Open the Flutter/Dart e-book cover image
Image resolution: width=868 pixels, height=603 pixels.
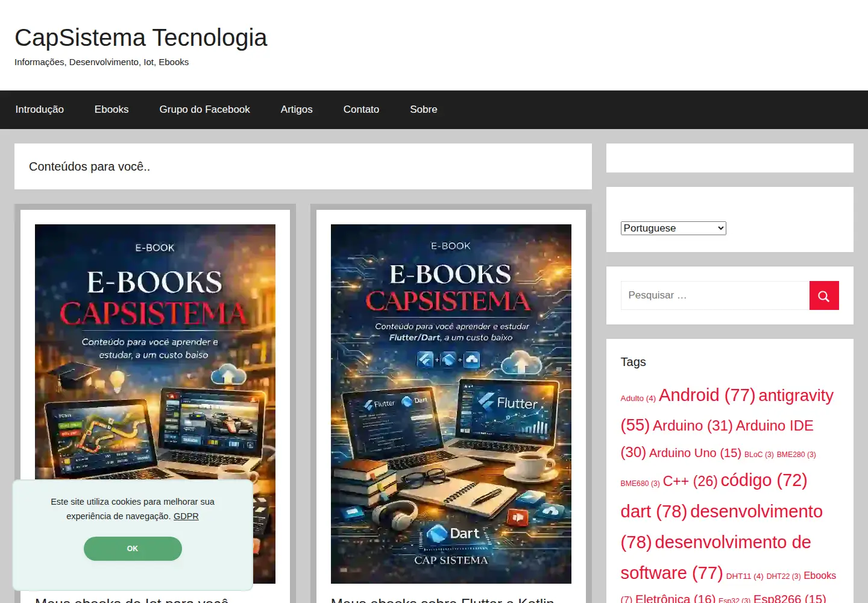pos(451,403)
